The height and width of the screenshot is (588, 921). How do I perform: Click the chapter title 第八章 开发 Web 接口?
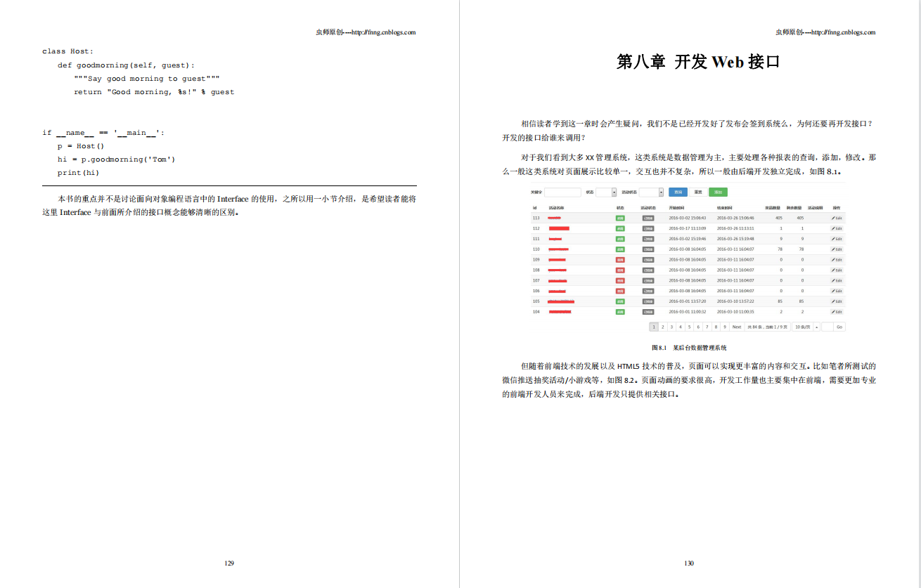tap(698, 62)
